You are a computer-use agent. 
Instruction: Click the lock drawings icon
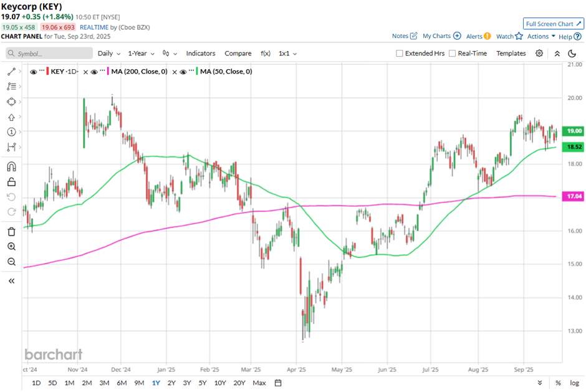tap(11, 182)
